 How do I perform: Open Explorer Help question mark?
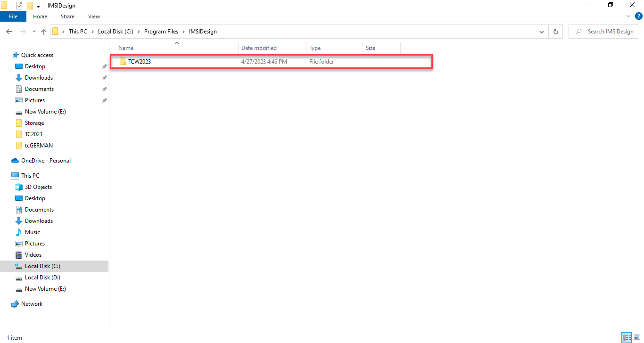tap(639, 16)
